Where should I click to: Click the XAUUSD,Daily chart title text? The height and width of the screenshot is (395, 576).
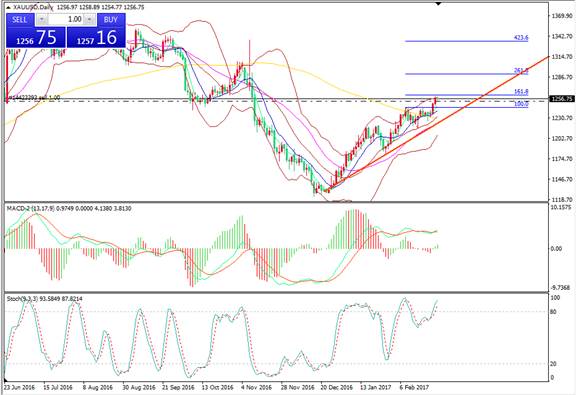33,7
